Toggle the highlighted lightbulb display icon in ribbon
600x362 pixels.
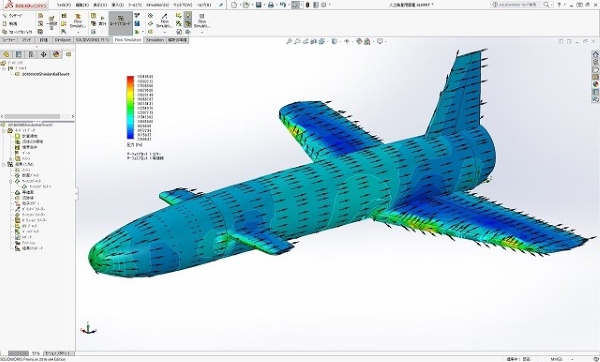[188, 15]
